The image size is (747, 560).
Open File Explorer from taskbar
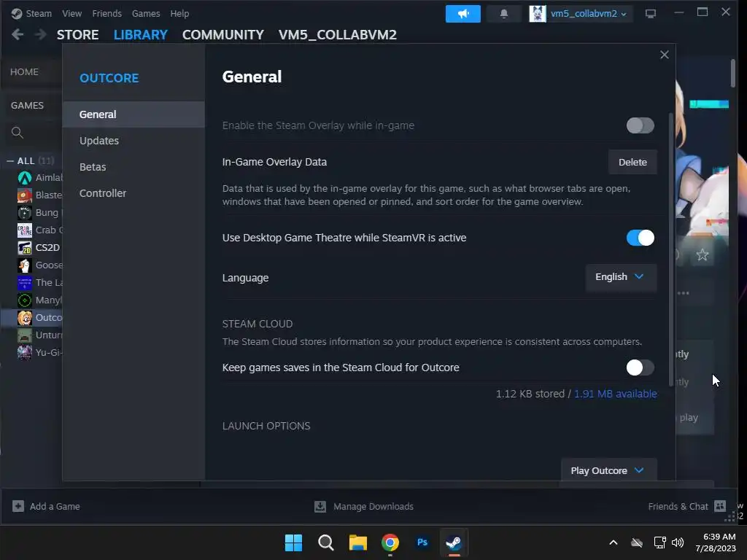357,542
